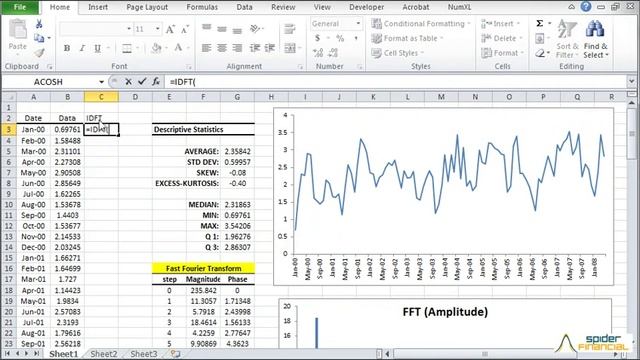The image size is (640, 360).
Task: Increase font size with Grow Font icon
Action: 170,29
